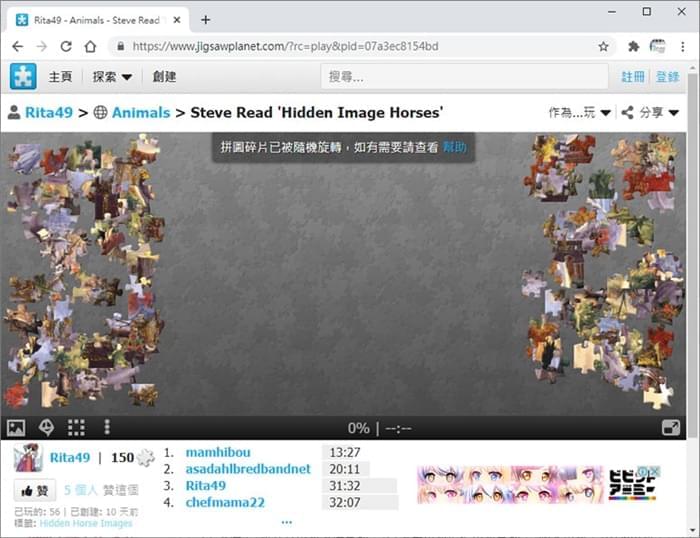The image size is (700, 538).
Task: Select the 創建 create menu item
Action: 164,77
